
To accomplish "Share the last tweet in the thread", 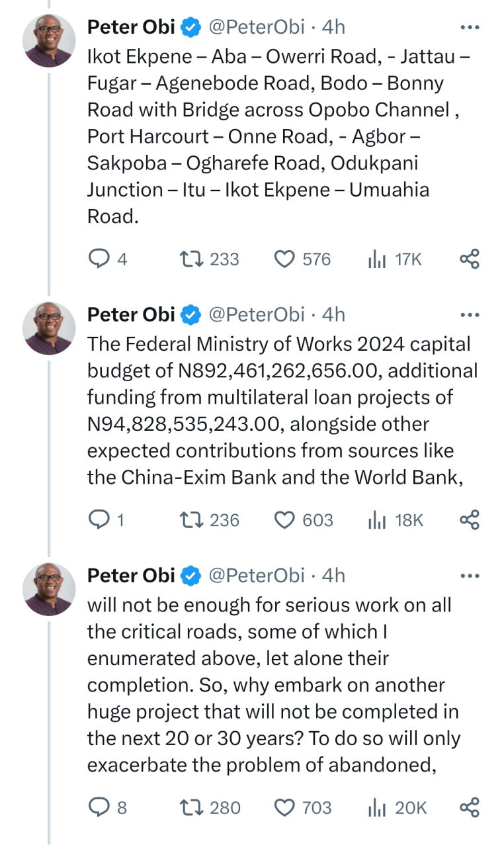I will (x=470, y=807).
